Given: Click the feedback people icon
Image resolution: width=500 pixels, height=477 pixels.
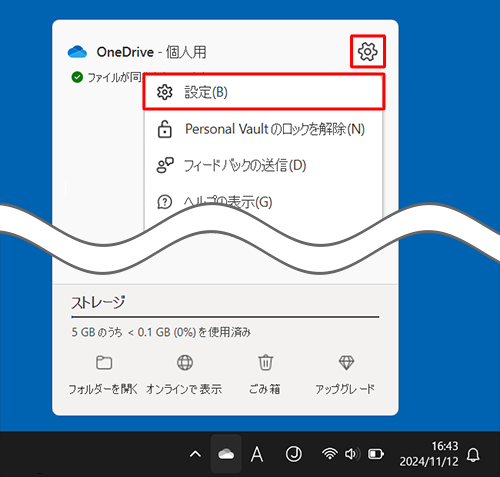Looking at the screenshot, I should 165,165.
